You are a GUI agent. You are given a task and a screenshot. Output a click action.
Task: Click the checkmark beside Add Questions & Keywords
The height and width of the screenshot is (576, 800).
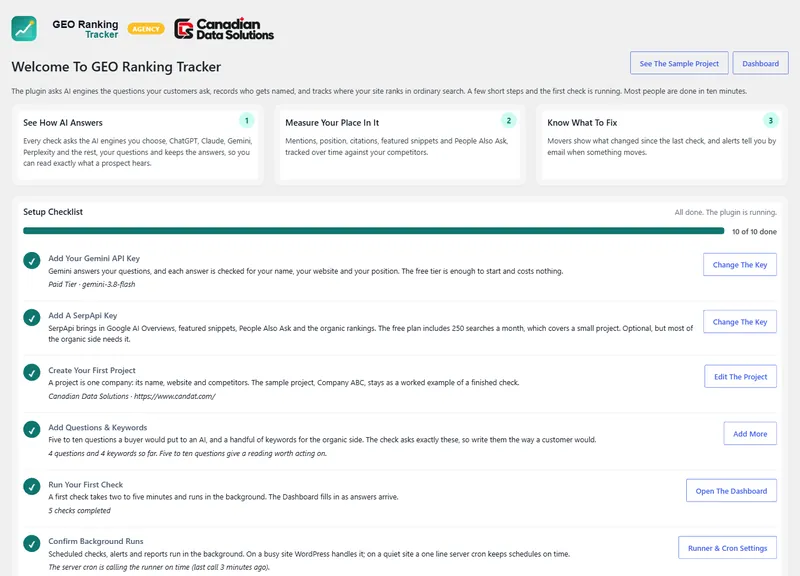[32, 430]
